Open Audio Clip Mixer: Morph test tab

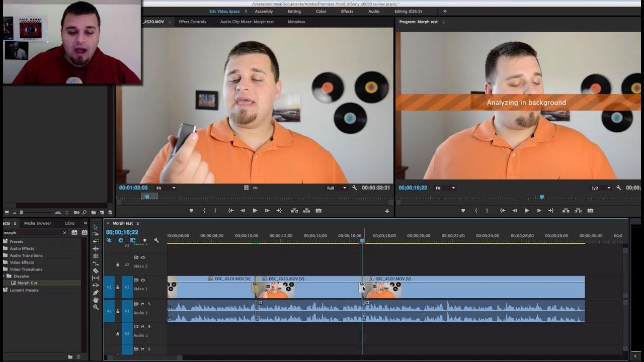247,22
